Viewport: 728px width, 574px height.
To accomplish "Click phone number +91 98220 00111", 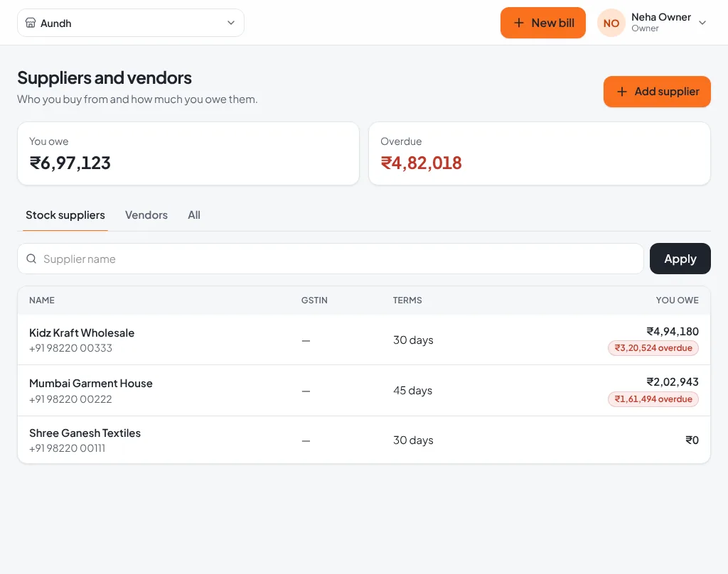I will (68, 448).
